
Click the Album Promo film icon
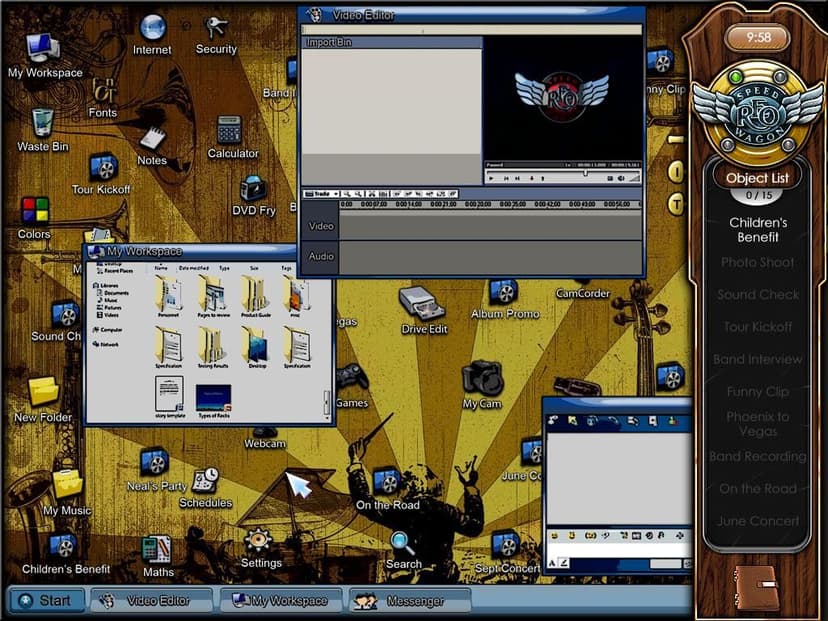(x=503, y=291)
